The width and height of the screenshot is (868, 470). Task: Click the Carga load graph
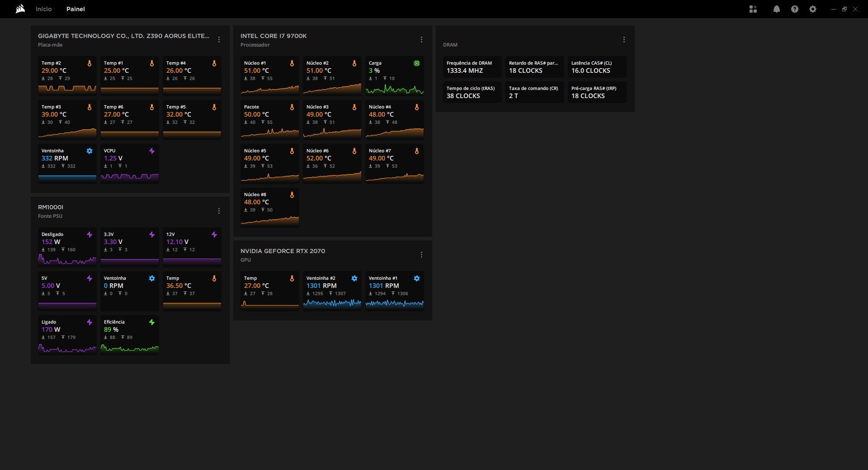395,89
